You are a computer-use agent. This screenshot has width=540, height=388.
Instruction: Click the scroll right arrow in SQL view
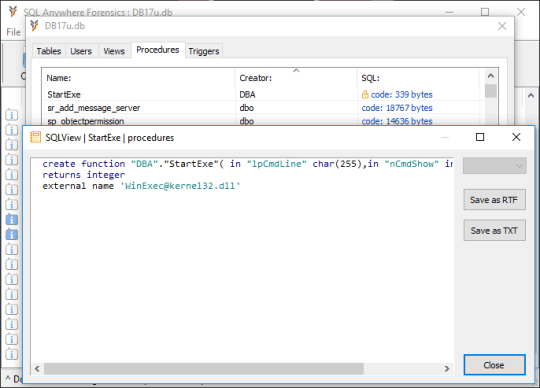point(447,369)
